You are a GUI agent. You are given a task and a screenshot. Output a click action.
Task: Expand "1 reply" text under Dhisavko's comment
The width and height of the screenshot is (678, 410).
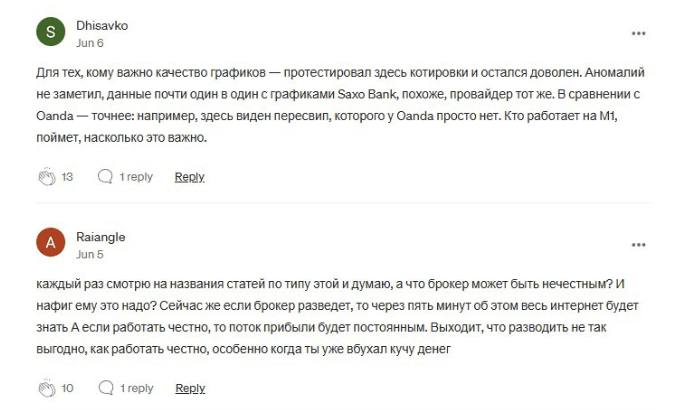point(136,177)
